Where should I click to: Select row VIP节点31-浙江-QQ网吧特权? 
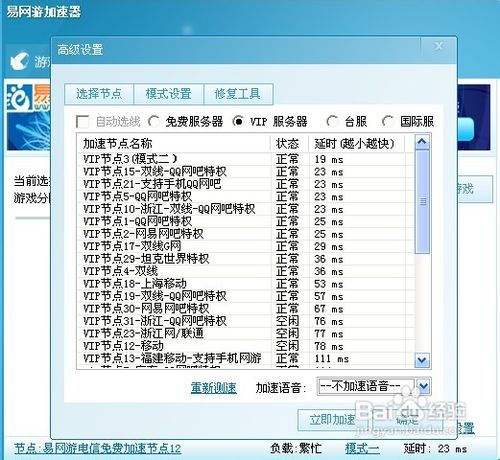(246, 321)
